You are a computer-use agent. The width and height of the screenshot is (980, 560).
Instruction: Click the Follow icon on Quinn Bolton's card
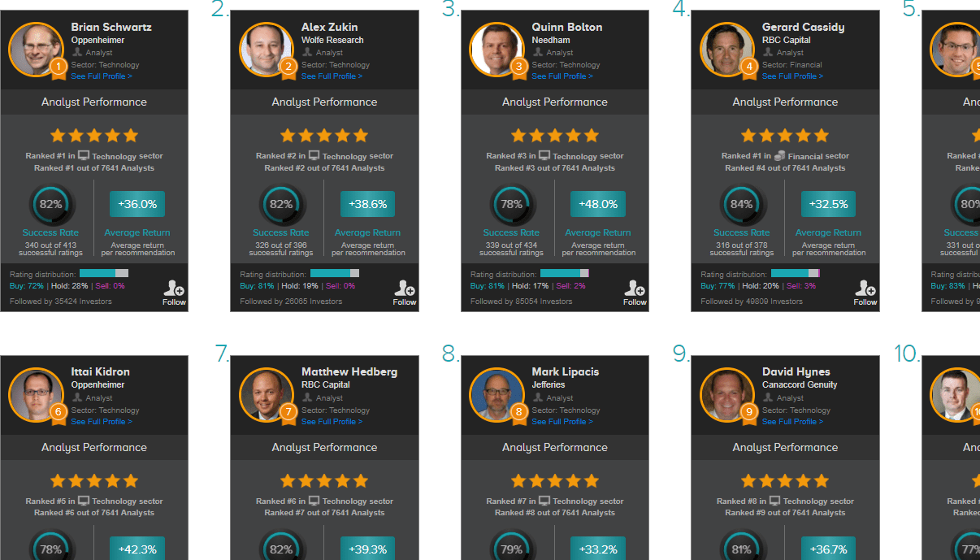click(x=635, y=293)
